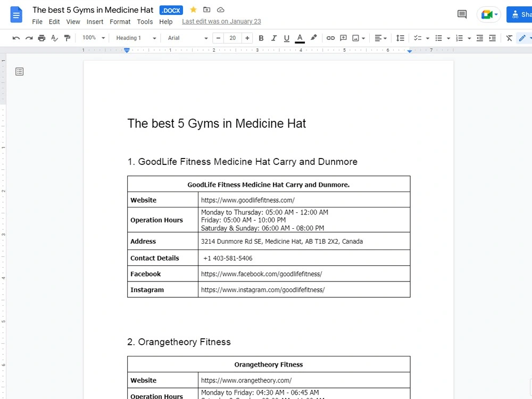The width and height of the screenshot is (532, 399).
Task: Apply a numbered list
Action: [x=460, y=38]
